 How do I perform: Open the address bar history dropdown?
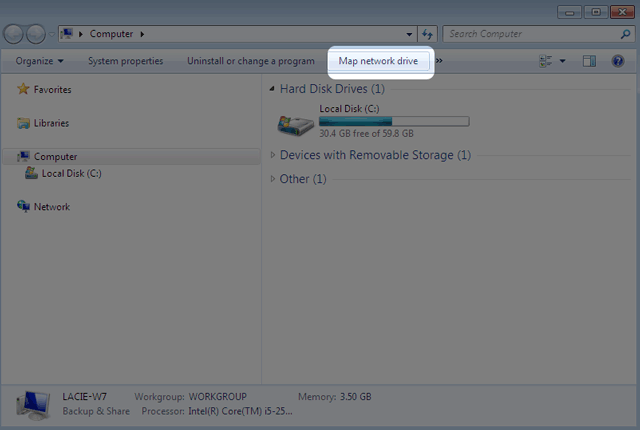point(409,34)
